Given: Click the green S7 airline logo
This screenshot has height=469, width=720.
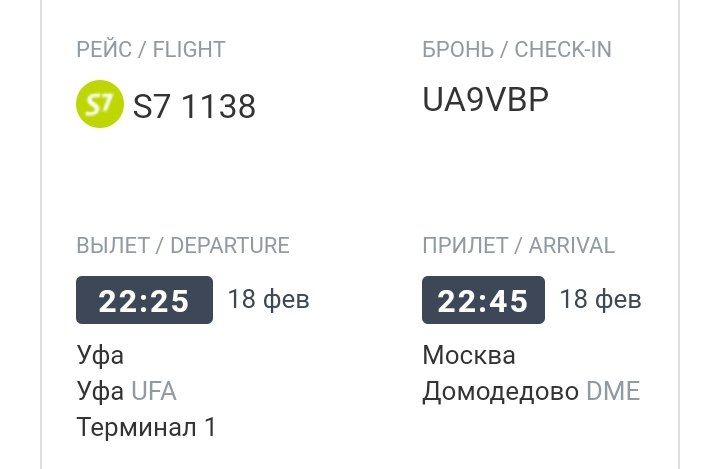Looking at the screenshot, I should tap(100, 104).
